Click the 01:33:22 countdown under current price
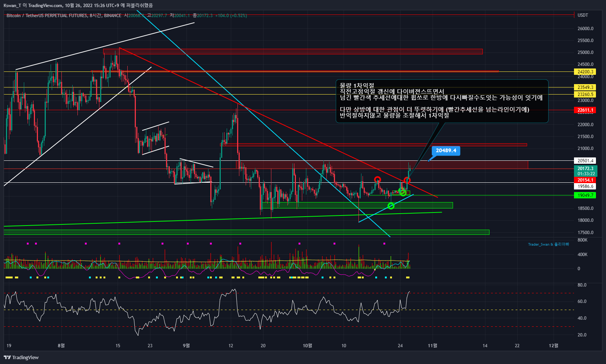 coord(586,174)
